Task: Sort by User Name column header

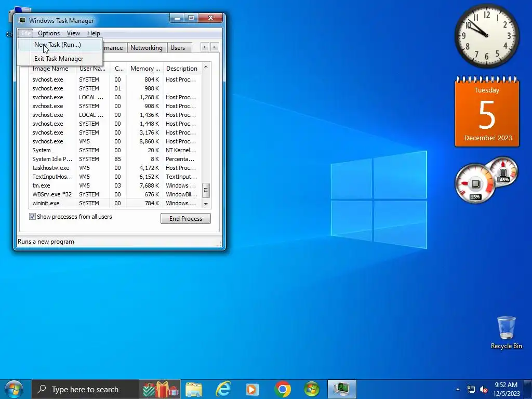Action: pos(93,69)
